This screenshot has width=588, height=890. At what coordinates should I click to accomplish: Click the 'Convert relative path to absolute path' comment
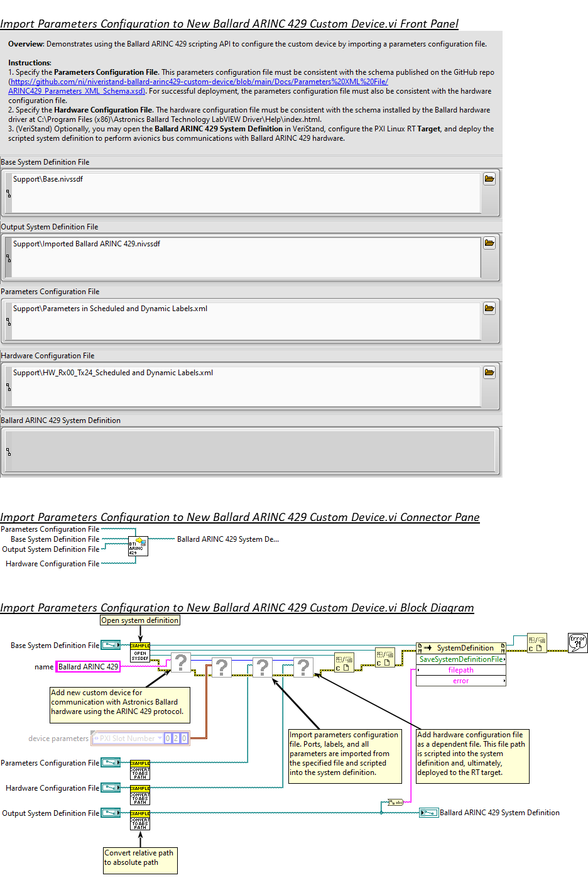point(141,860)
